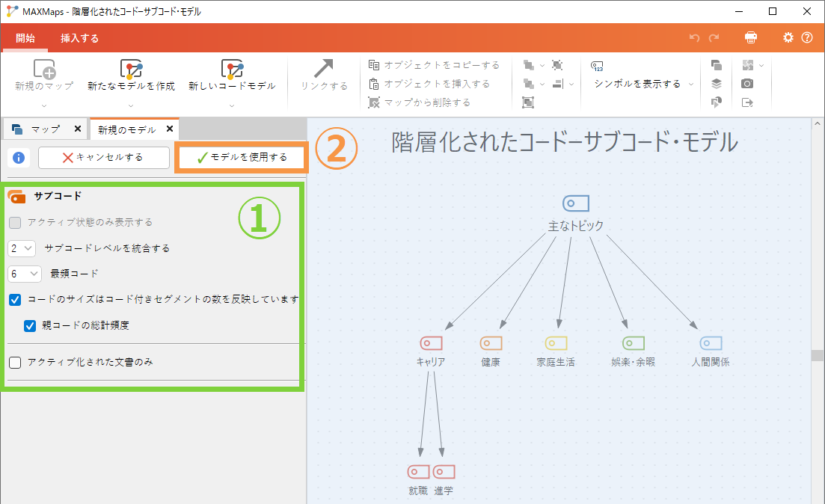Select the リンクする arrow tool
This screenshot has height=504, width=825.
[x=324, y=68]
